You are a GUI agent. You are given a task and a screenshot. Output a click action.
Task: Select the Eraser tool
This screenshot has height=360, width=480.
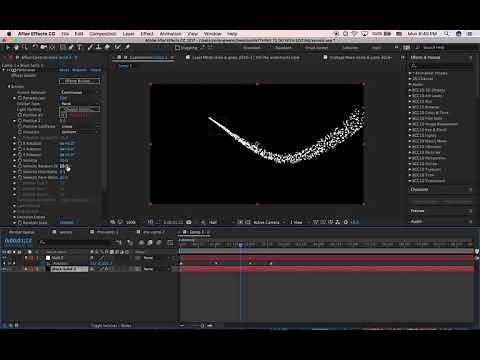click(107, 47)
